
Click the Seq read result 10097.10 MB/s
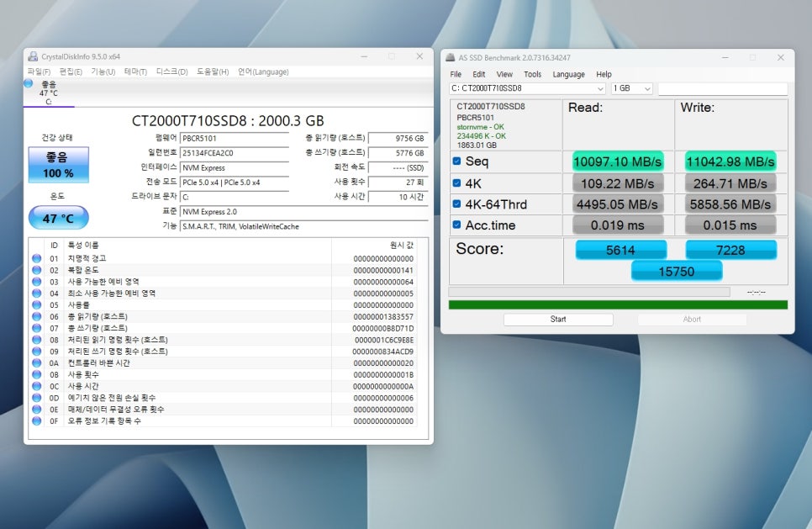click(x=618, y=161)
